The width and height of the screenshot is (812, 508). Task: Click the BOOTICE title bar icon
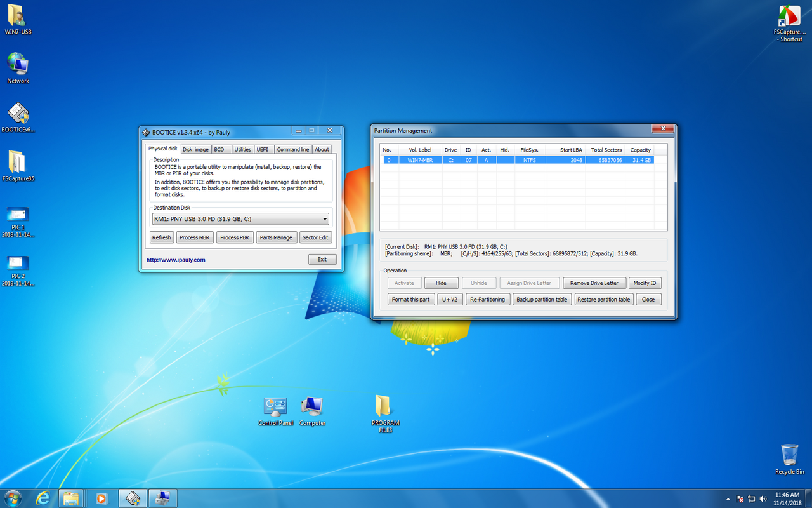tap(146, 132)
